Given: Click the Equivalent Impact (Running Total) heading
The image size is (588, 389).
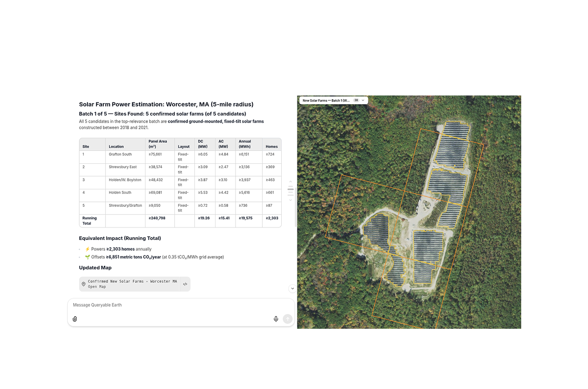Looking at the screenshot, I should coord(120,238).
